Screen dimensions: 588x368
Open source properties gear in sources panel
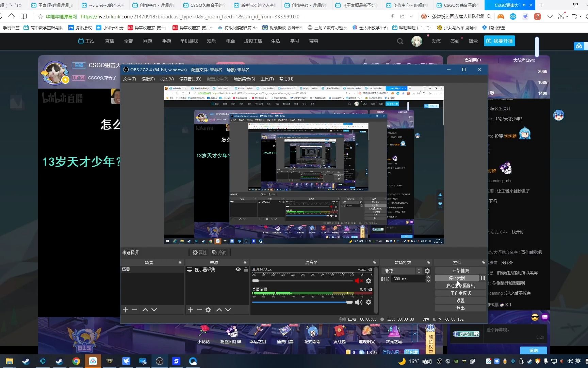click(x=208, y=310)
